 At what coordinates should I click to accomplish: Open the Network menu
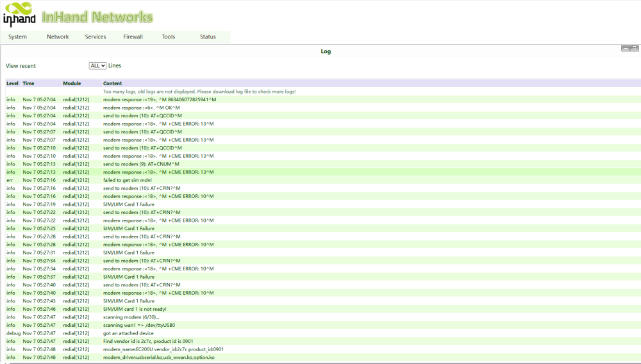coord(58,37)
